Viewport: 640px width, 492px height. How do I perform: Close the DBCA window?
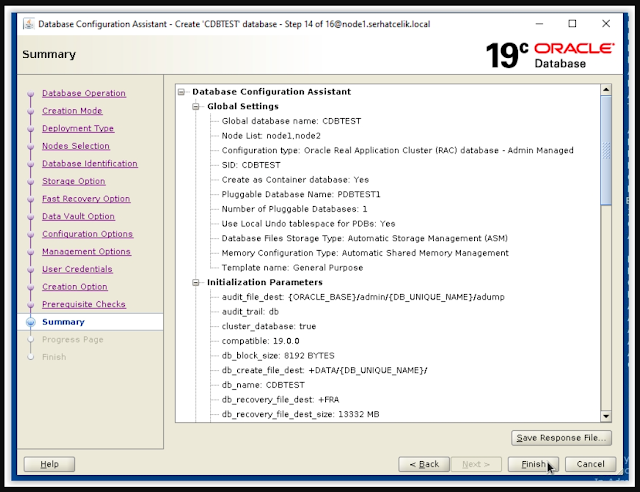(606, 24)
